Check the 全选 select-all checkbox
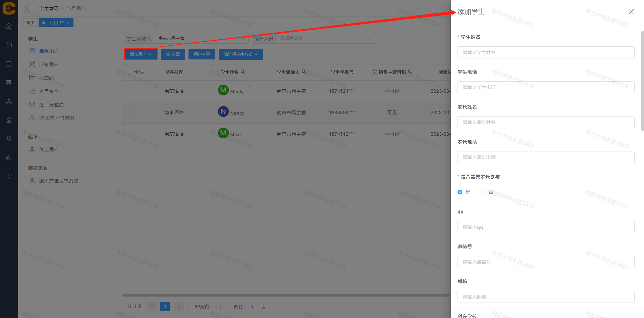644x318 pixels. coord(130,72)
